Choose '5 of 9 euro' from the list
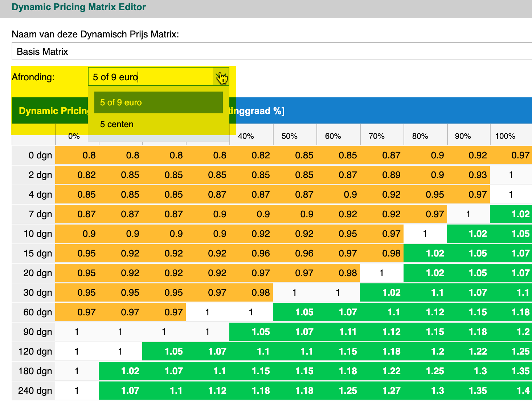 click(x=158, y=102)
